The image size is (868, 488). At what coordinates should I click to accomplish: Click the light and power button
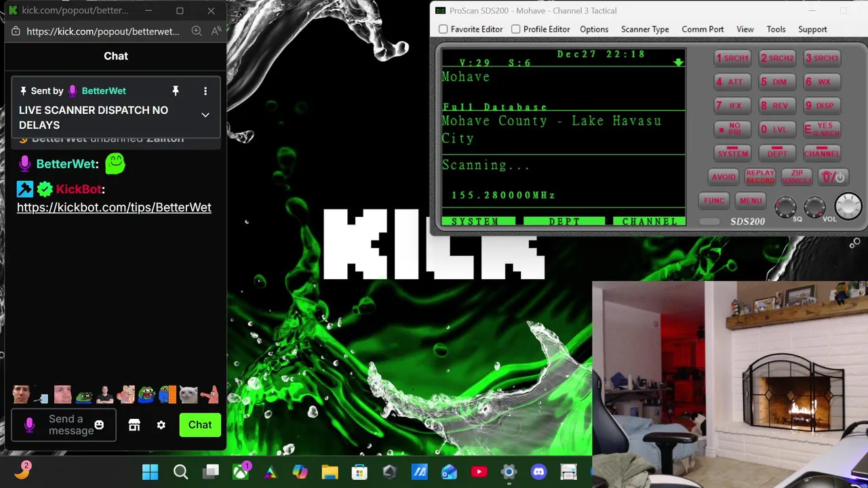[833, 177]
